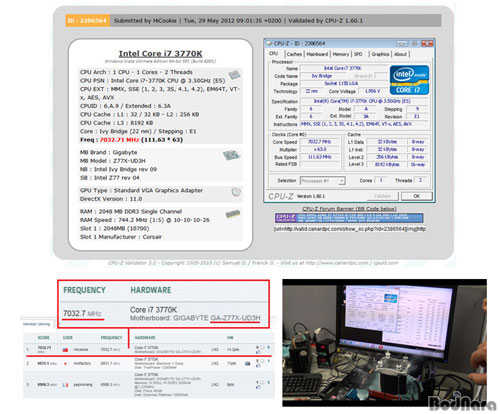Click the Core Voltage value 1.956 V
500x414 pixels.
372,91
